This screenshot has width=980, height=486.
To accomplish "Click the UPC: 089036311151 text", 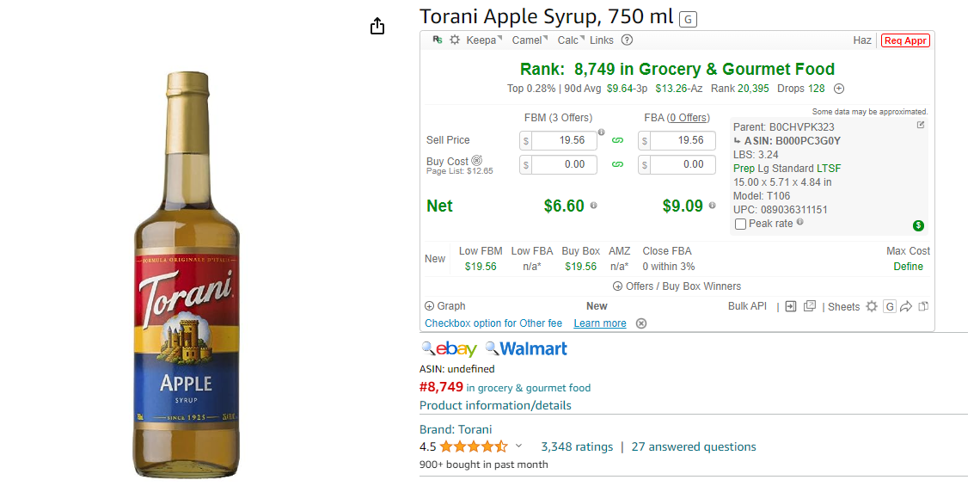I will coord(781,210).
